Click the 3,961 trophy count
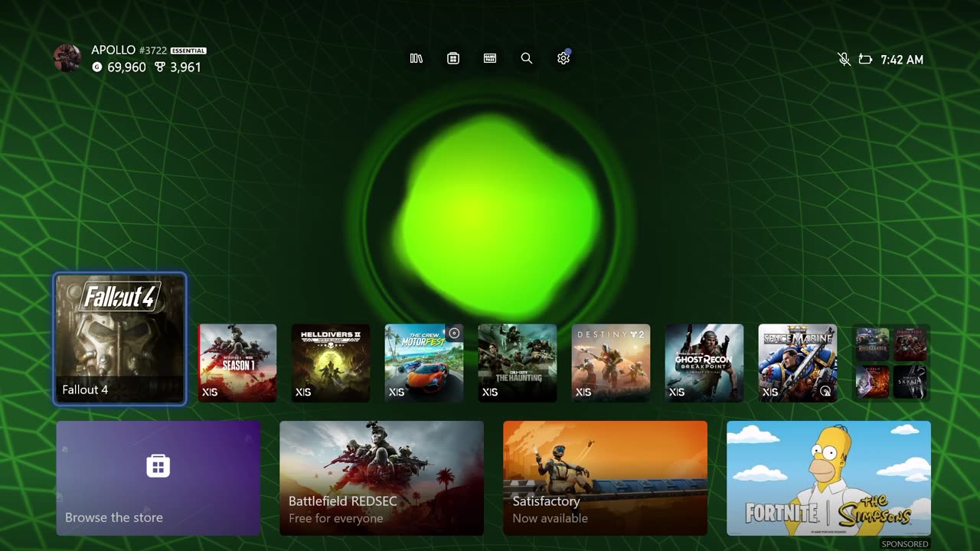The height and width of the screenshot is (551, 980). click(x=185, y=67)
